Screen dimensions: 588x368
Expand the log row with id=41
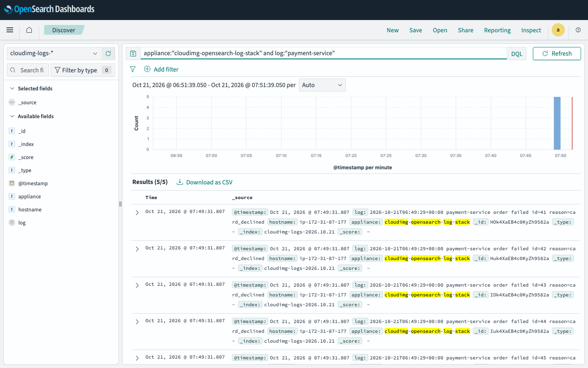pos(137,213)
